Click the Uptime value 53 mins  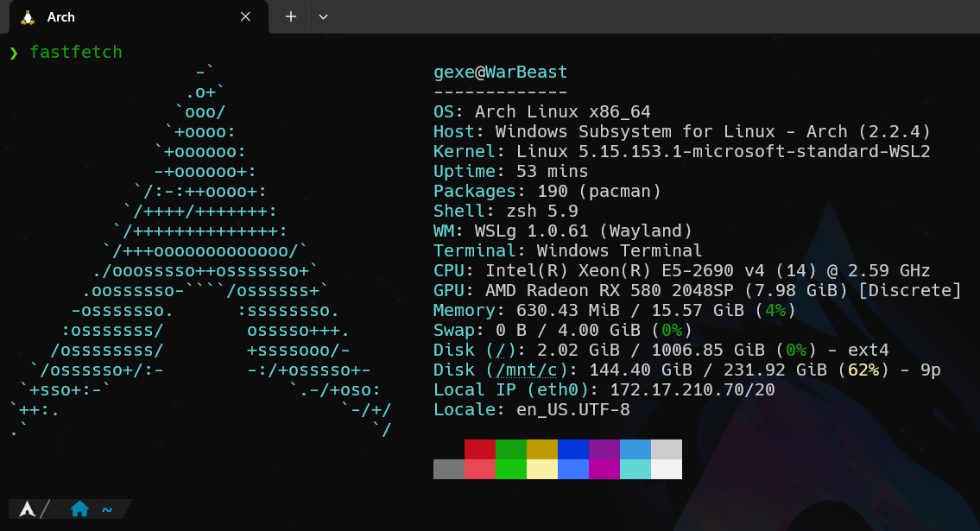(x=553, y=171)
